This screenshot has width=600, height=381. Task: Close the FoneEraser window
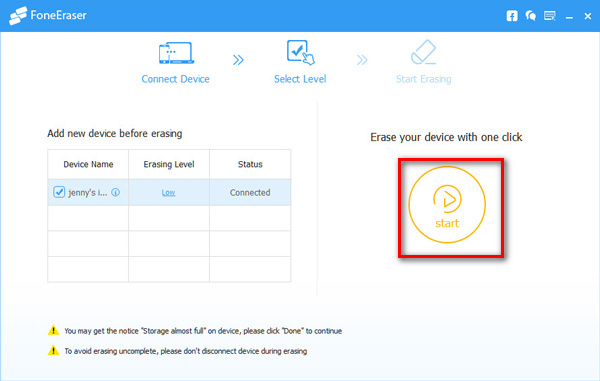pos(588,16)
